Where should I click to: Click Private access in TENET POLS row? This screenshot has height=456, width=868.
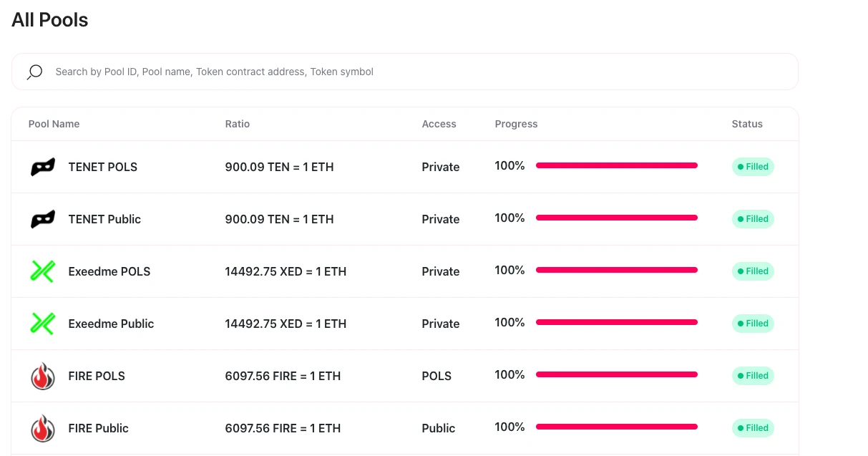tap(441, 167)
